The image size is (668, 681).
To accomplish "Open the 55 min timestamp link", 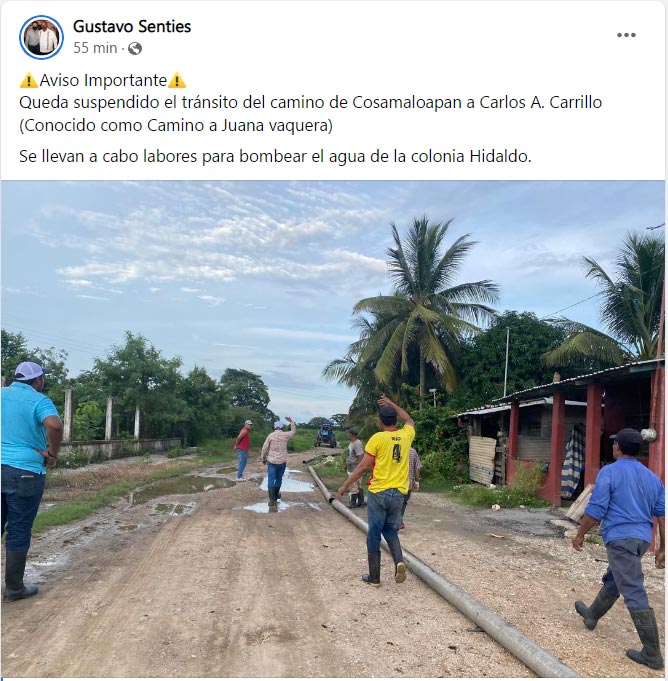I will click(95, 48).
